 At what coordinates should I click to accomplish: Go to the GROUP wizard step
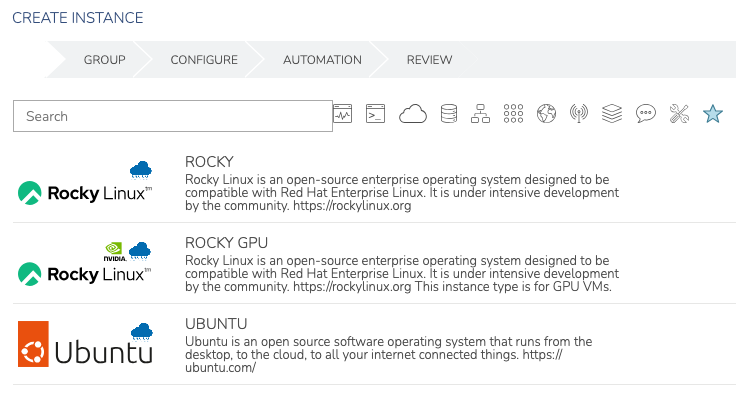104,60
